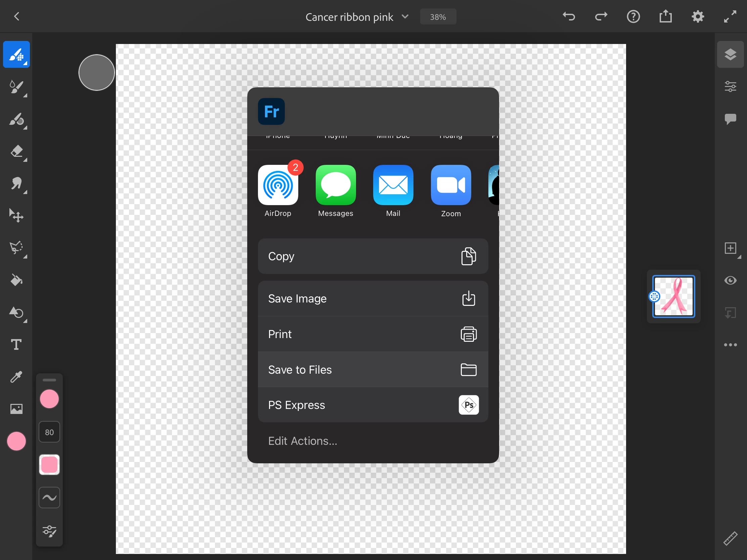Tap Edit Actions... link

(303, 441)
